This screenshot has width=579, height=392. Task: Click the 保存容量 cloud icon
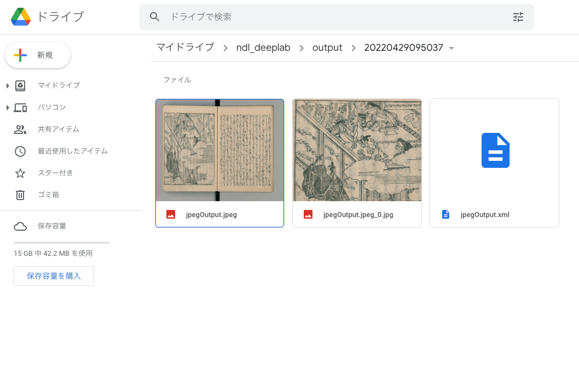click(20, 226)
